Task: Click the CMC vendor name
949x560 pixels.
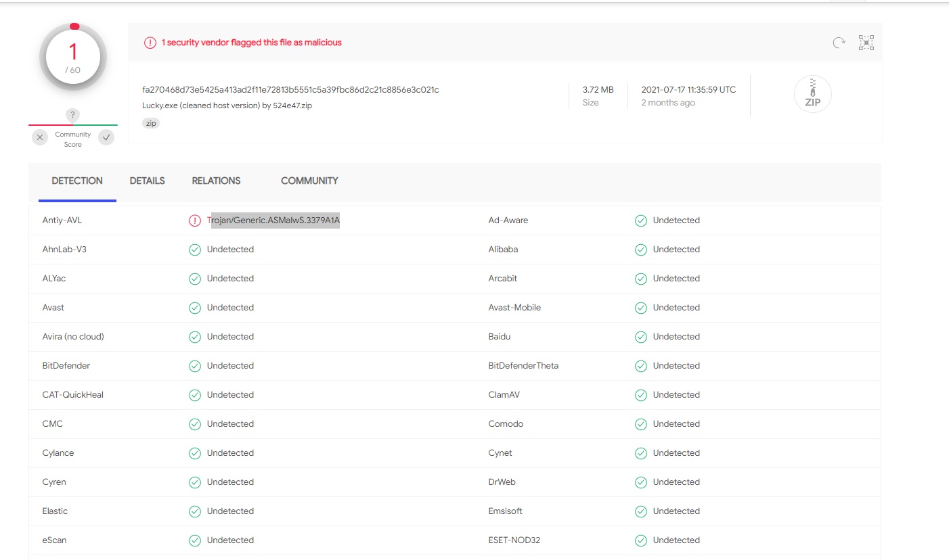Action: (x=52, y=424)
